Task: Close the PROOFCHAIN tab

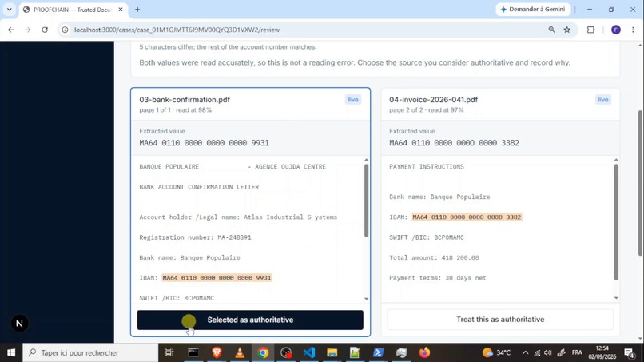Action: pyautogui.click(x=121, y=10)
